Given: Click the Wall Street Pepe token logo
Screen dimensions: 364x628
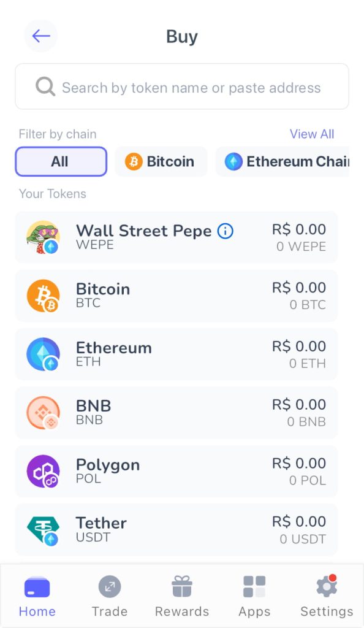Looking at the screenshot, I should (42, 237).
